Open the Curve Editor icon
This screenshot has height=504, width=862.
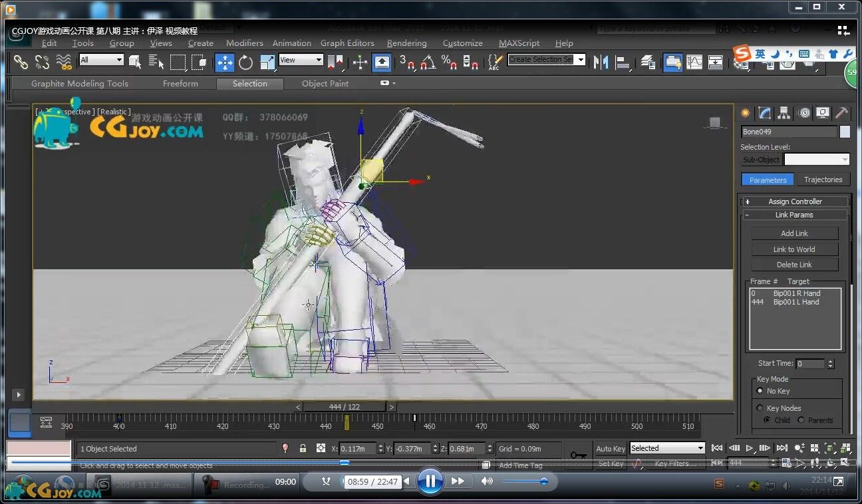(694, 63)
